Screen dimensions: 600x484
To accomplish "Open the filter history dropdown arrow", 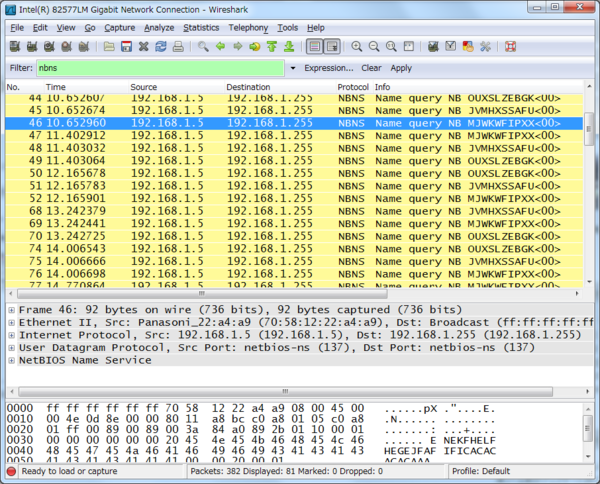I will (293, 68).
